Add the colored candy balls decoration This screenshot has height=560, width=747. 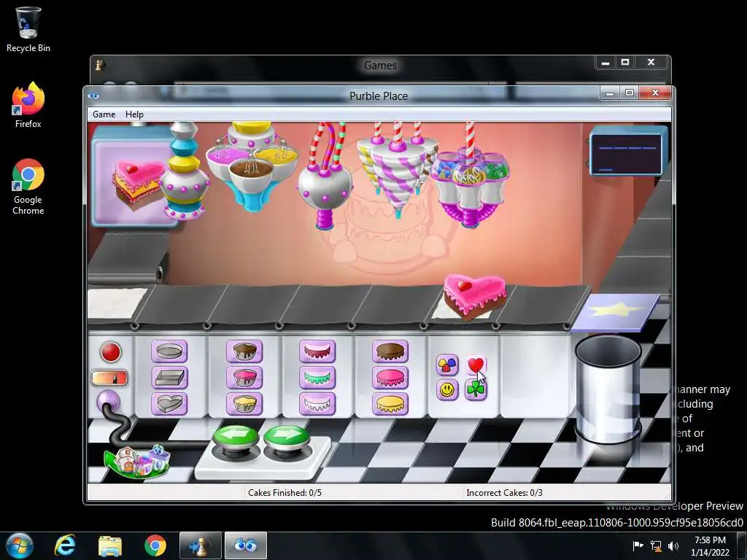pyautogui.click(x=447, y=365)
